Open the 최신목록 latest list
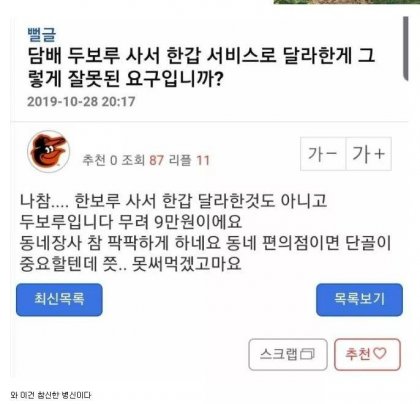 coord(59,299)
